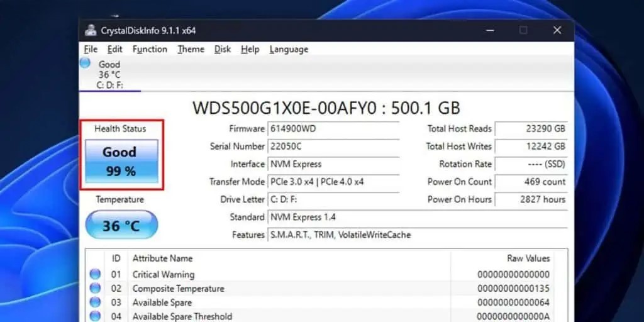Screen dimensions: 644x322
Task: Maximize the CrystalDiskInfo window
Action: tap(523, 30)
